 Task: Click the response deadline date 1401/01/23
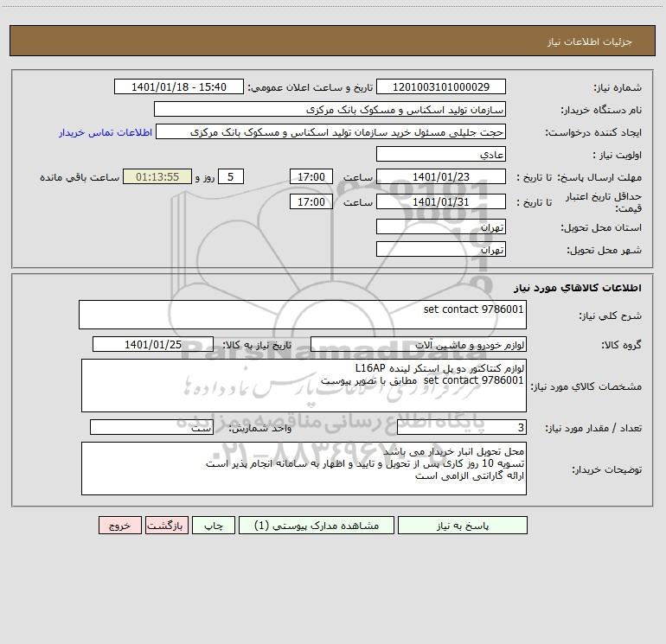pos(441,176)
